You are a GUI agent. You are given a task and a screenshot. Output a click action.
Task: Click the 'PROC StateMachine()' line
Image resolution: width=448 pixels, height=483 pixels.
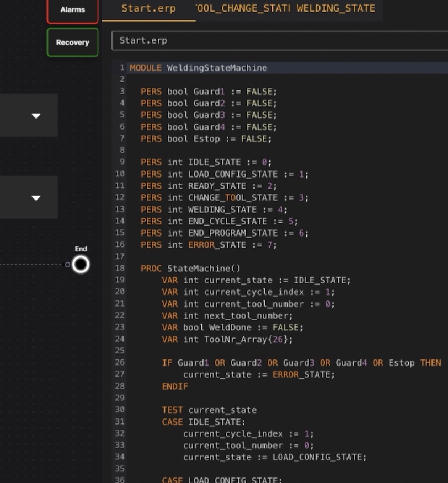pos(190,269)
